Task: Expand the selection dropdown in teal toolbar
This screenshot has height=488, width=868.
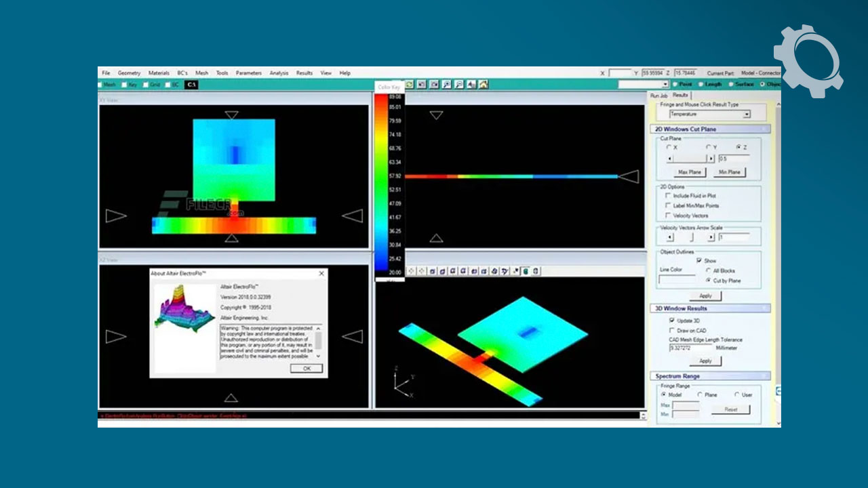Action: [665, 85]
